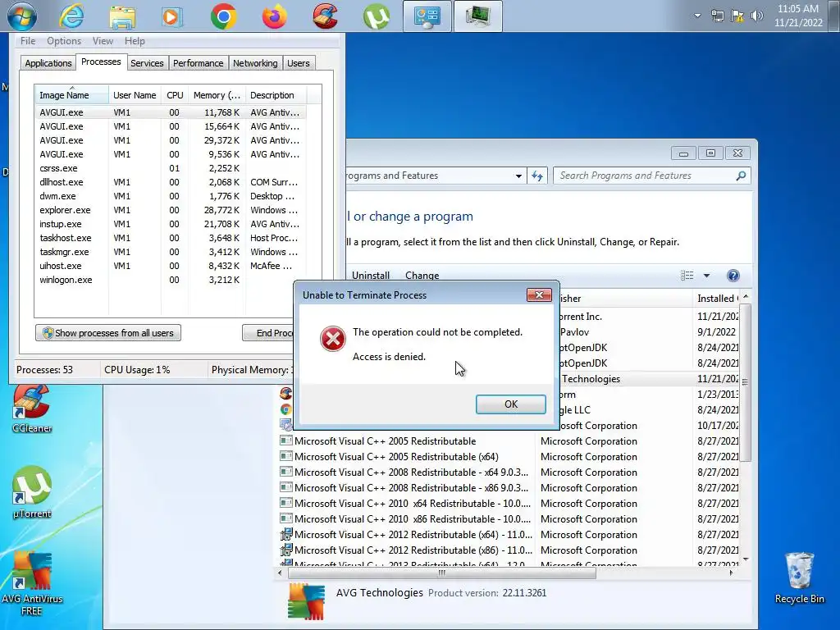Click icon of Visual C++ 2012 (x86) row

[286, 550]
